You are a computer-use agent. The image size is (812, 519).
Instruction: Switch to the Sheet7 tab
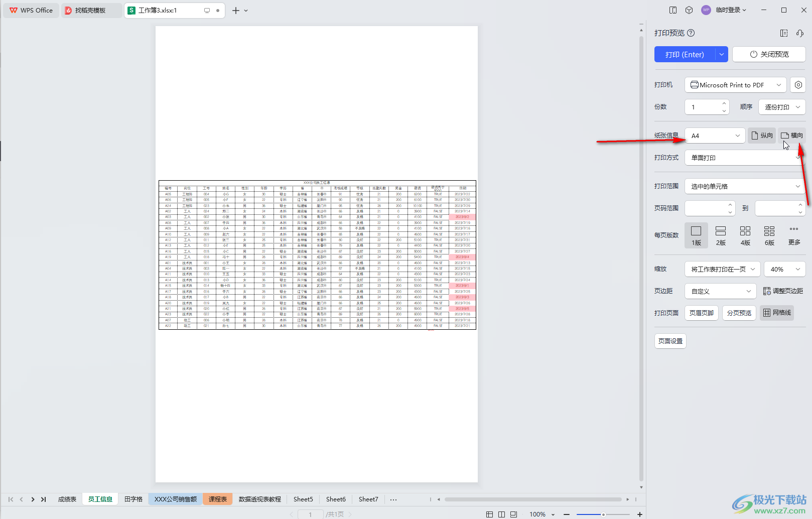point(368,499)
